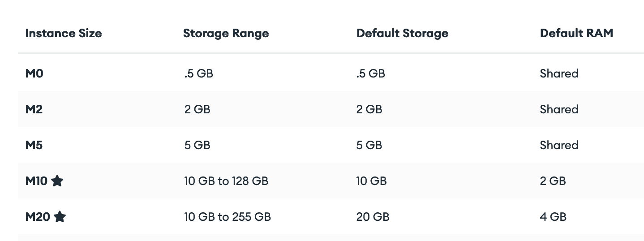Select the Shared RAM value in M5 row
Screen dimensions: 644x241
559,145
